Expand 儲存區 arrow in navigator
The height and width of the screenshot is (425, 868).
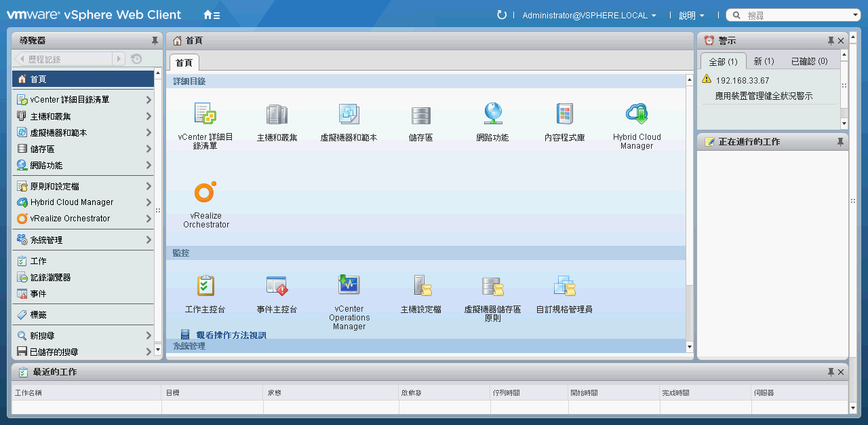(x=149, y=149)
